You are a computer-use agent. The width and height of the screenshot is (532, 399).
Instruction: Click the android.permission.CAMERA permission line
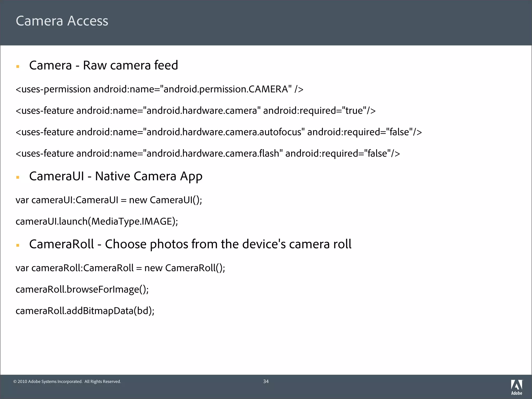tap(159, 89)
